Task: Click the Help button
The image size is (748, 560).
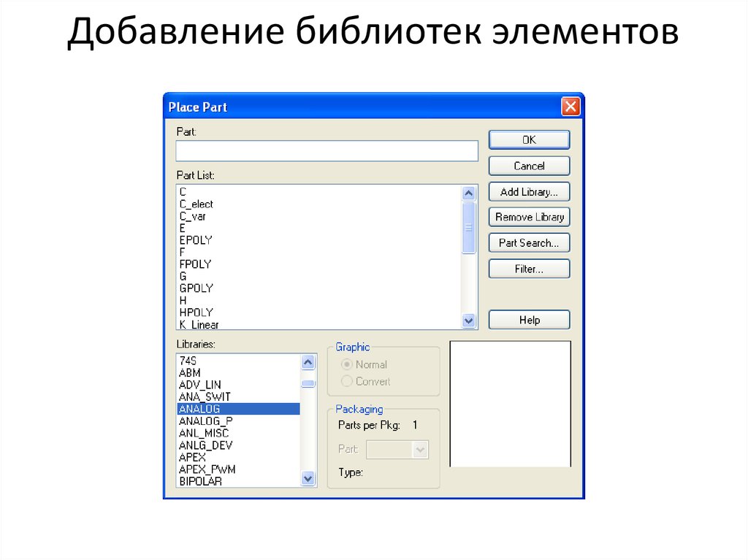Action: [x=529, y=319]
